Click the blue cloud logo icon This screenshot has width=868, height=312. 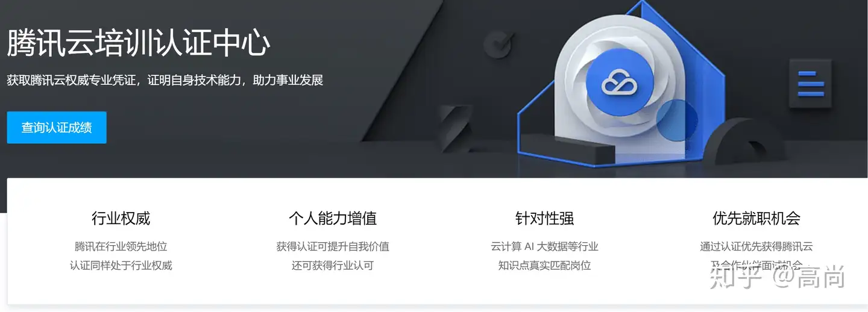coord(620,81)
